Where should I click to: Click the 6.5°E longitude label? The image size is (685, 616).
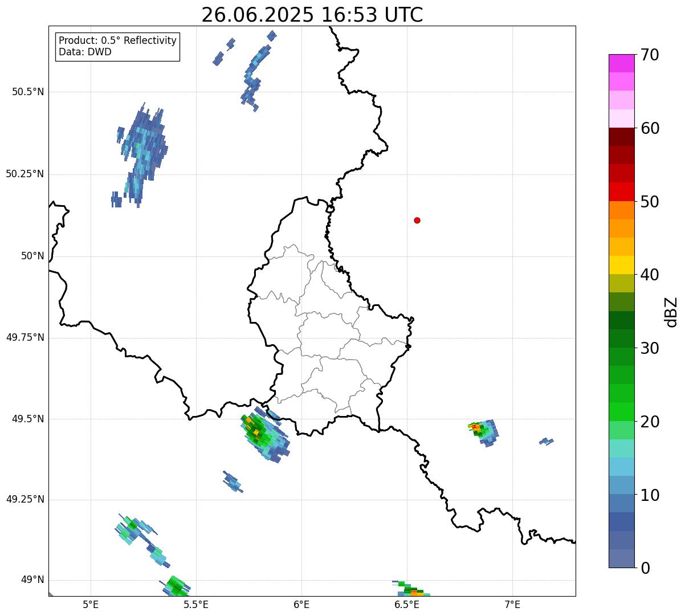tap(407, 604)
